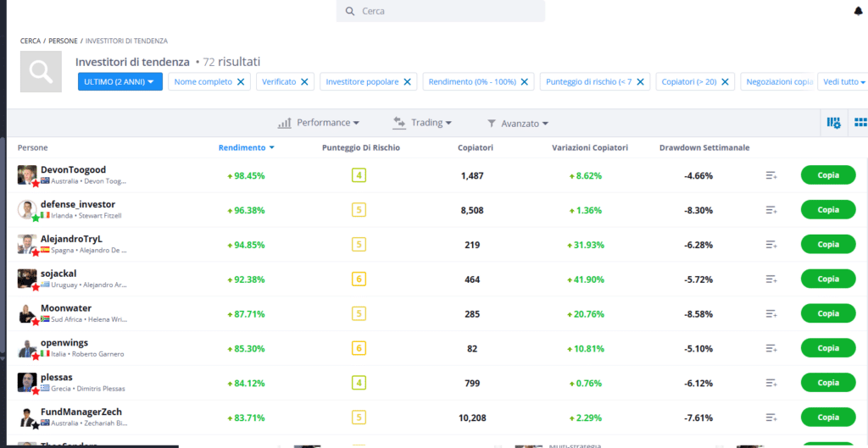Remove the Punteggio di rischio filter

(x=640, y=81)
